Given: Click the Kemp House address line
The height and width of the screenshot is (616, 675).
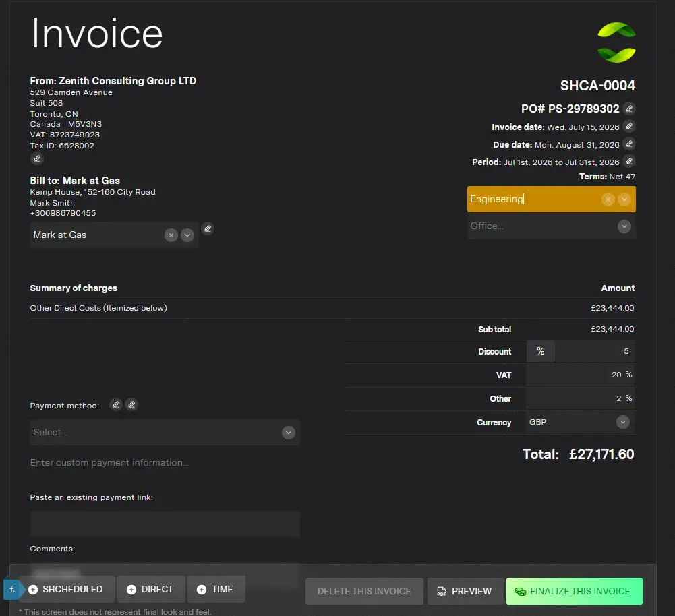Looking at the screenshot, I should [92, 192].
